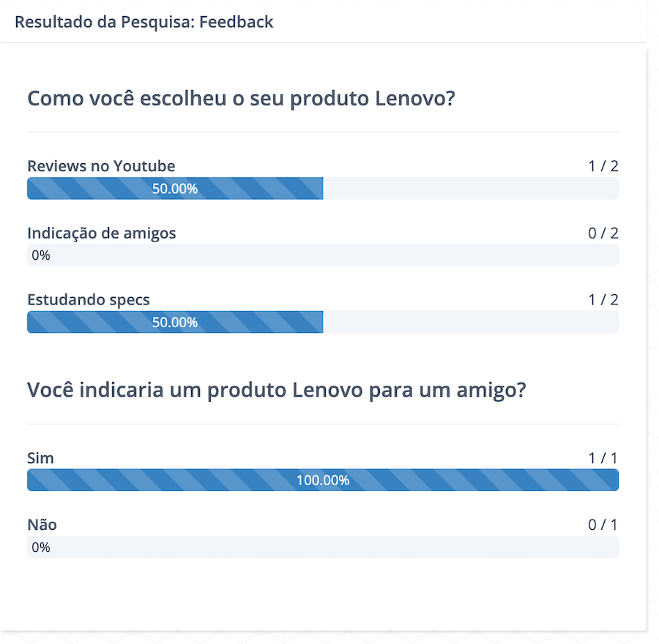
Task: Click the 'Resultado da Pesquisa: Feedback' title
Action: (144, 22)
